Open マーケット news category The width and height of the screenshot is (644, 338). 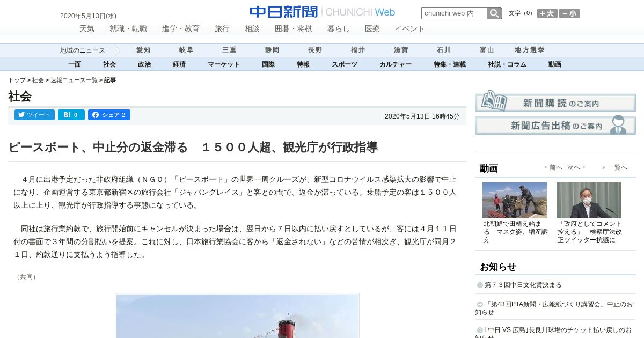pos(224,64)
